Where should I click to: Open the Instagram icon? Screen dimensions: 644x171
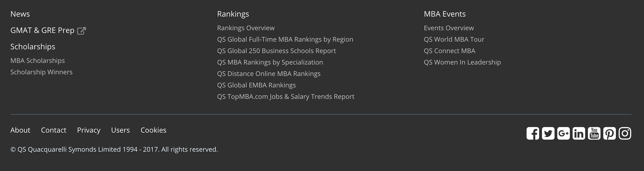(x=625, y=133)
